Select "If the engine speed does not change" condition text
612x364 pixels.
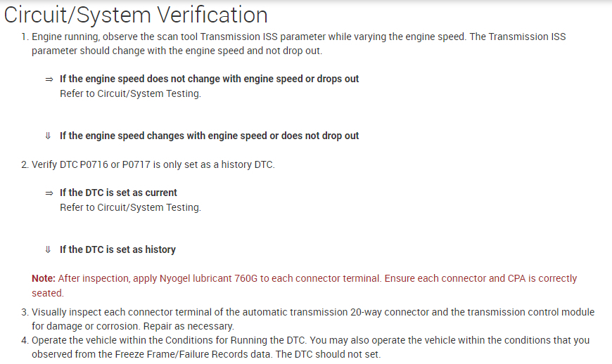tap(141, 79)
